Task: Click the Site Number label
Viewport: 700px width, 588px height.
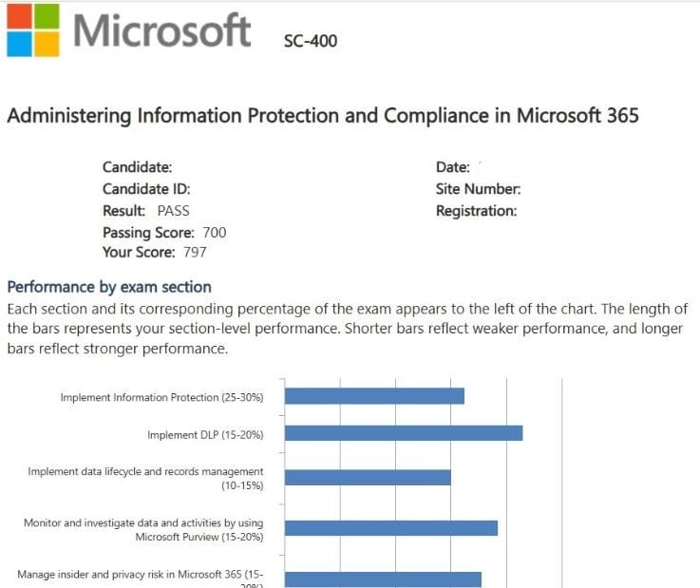Action: pyautogui.click(x=478, y=189)
